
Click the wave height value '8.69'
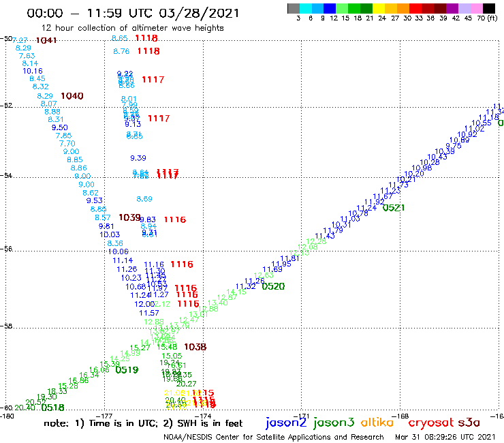tap(144, 199)
